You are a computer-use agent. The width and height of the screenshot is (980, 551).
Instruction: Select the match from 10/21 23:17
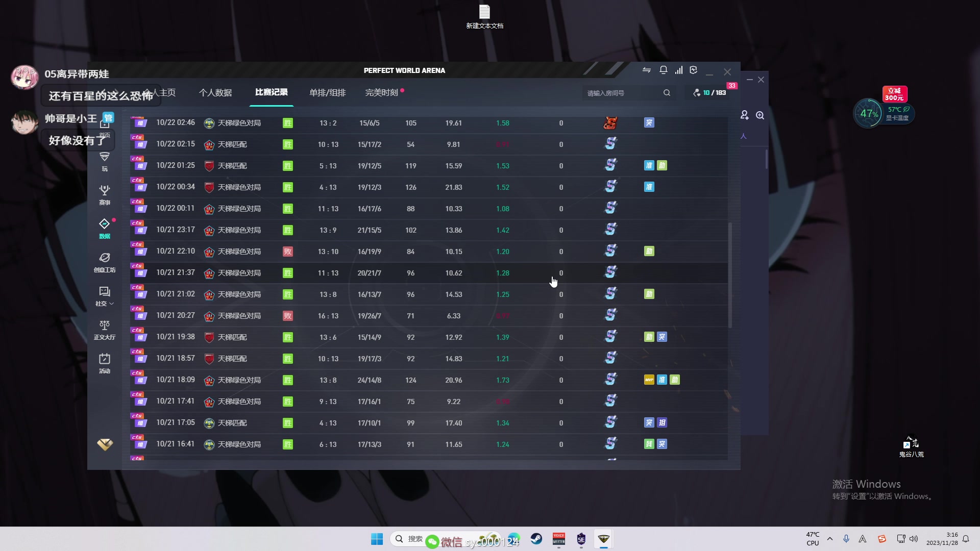(429, 230)
